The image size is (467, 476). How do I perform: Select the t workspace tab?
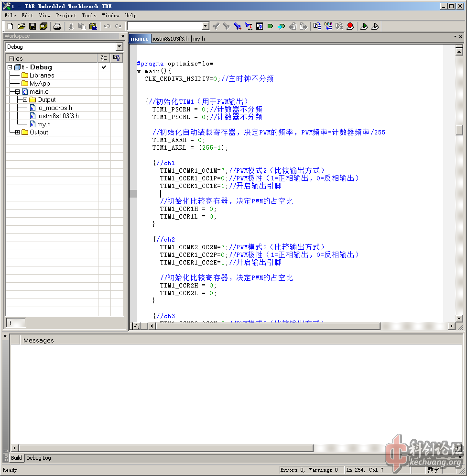click(16, 323)
